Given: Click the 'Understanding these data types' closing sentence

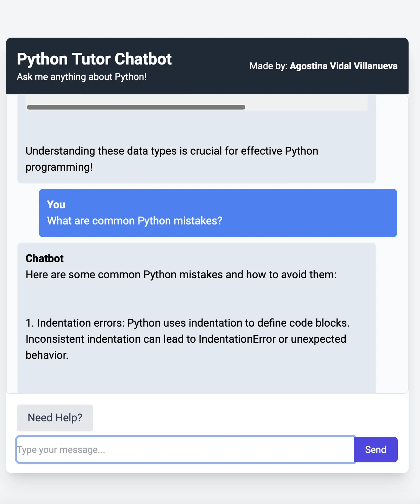Looking at the screenshot, I should (x=172, y=151).
